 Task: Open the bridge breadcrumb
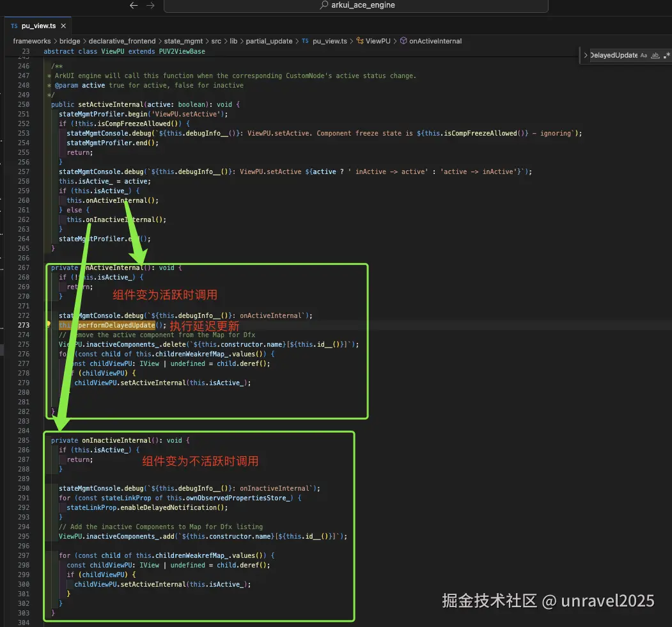tap(70, 41)
